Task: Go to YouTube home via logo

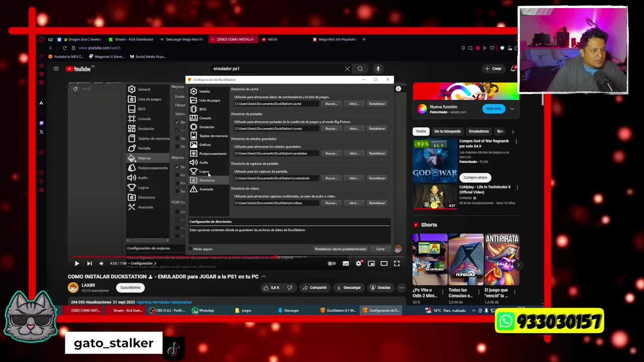Action: click(79, 69)
